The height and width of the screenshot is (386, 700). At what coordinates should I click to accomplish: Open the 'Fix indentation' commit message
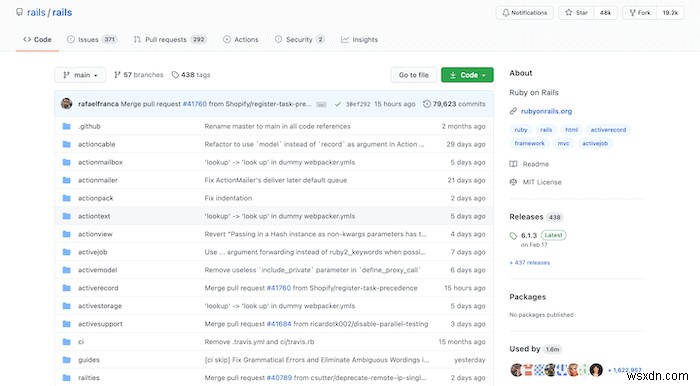pos(228,198)
